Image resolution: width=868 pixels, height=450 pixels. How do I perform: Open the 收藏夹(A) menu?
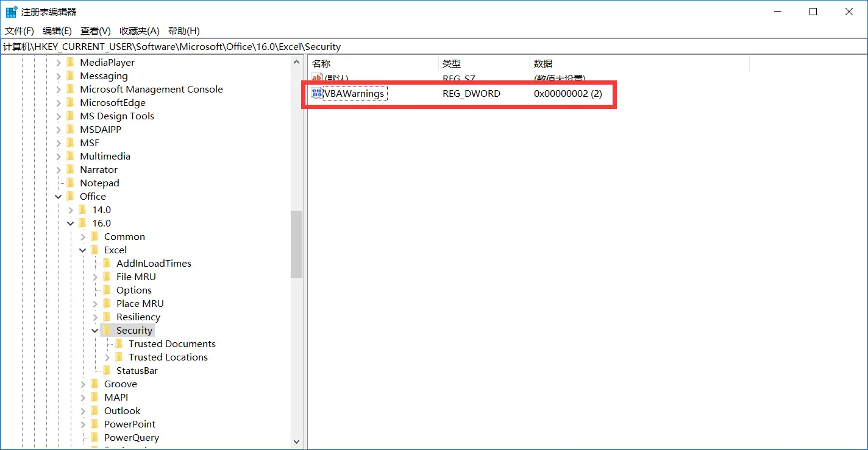(139, 30)
